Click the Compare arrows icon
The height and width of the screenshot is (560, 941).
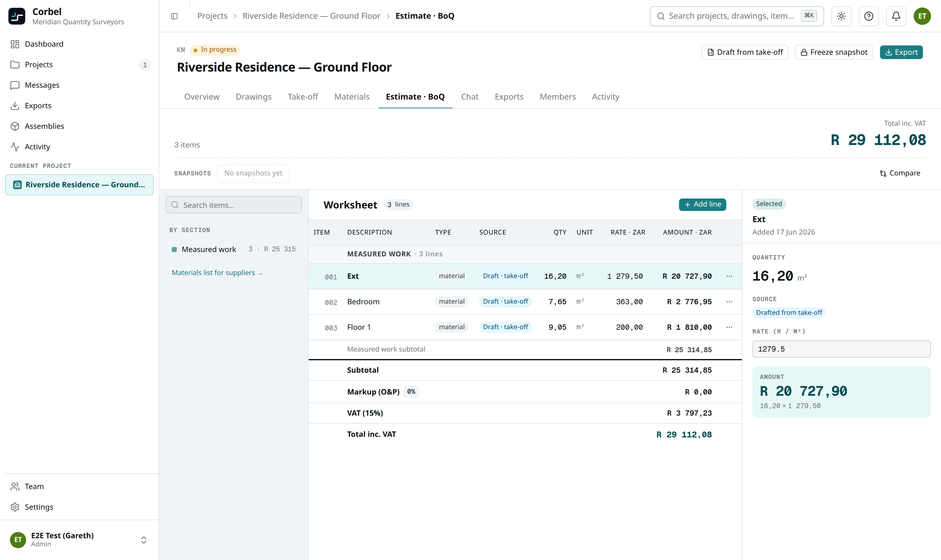point(883,173)
